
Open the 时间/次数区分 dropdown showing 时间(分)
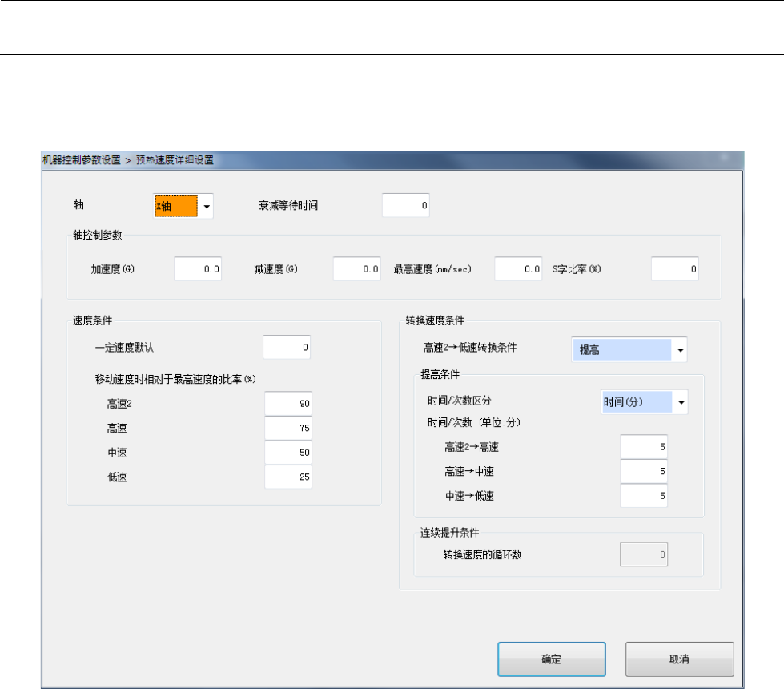645,402
